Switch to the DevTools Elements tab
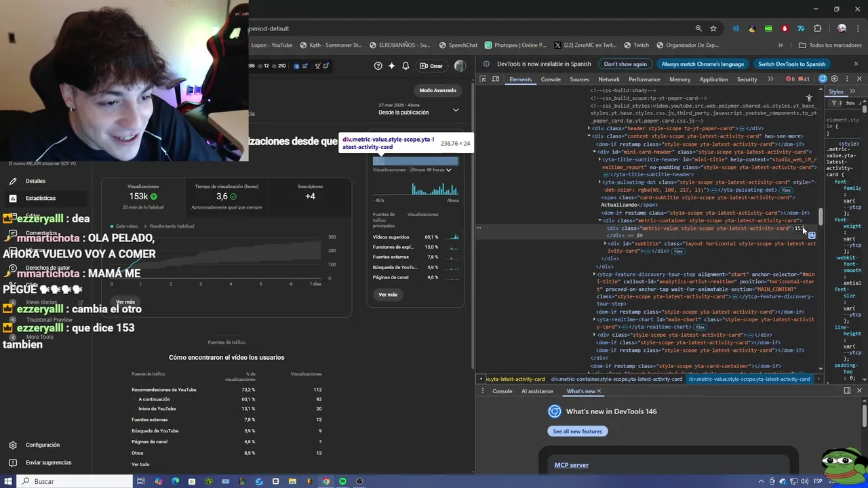The image size is (868, 488). click(x=520, y=79)
